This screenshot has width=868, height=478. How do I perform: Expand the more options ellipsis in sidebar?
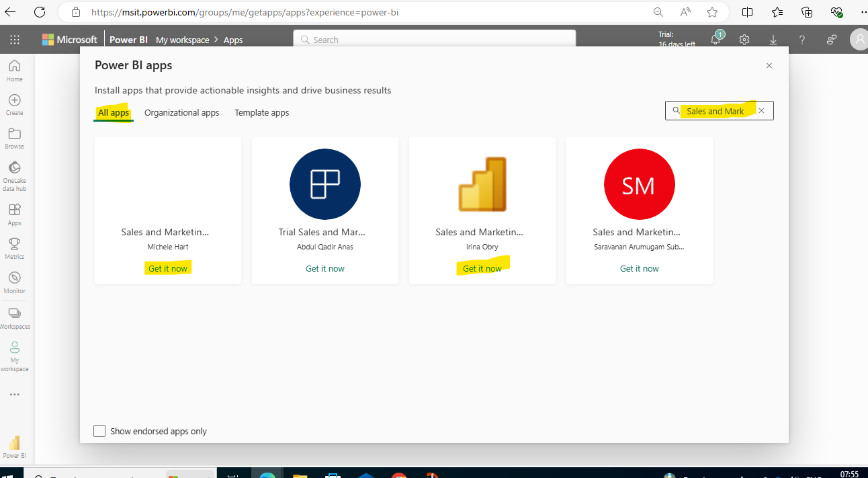coord(15,395)
